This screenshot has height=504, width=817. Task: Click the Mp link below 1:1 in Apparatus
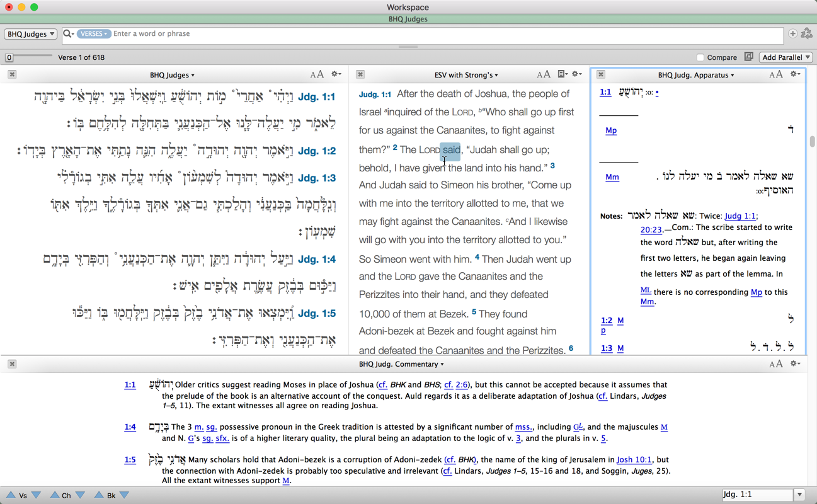[611, 130]
